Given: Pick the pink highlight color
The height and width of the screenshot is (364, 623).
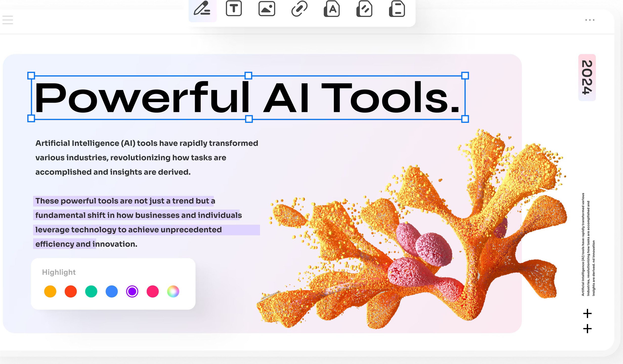Looking at the screenshot, I should [153, 291].
